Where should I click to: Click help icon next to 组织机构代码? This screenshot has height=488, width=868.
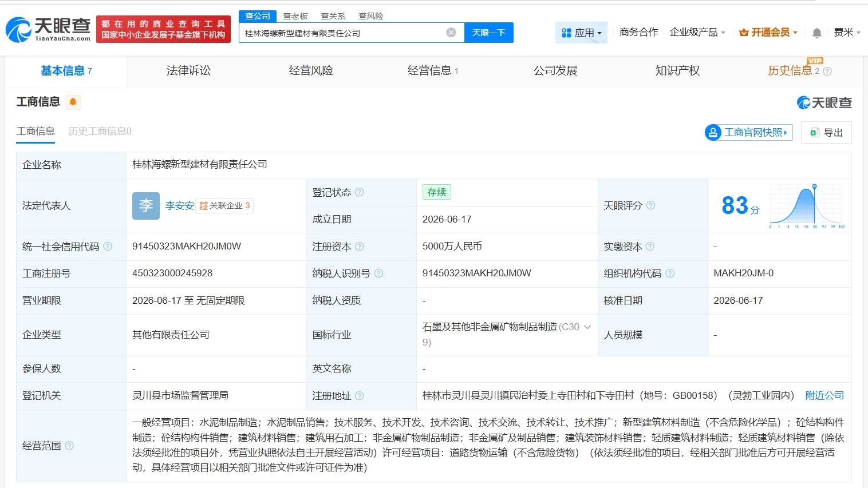(x=670, y=273)
